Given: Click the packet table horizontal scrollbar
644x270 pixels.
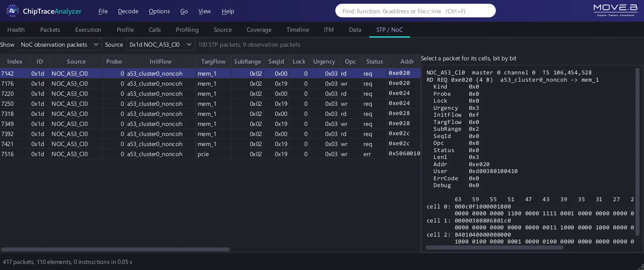Looking at the screenshot, I should click(116, 249).
